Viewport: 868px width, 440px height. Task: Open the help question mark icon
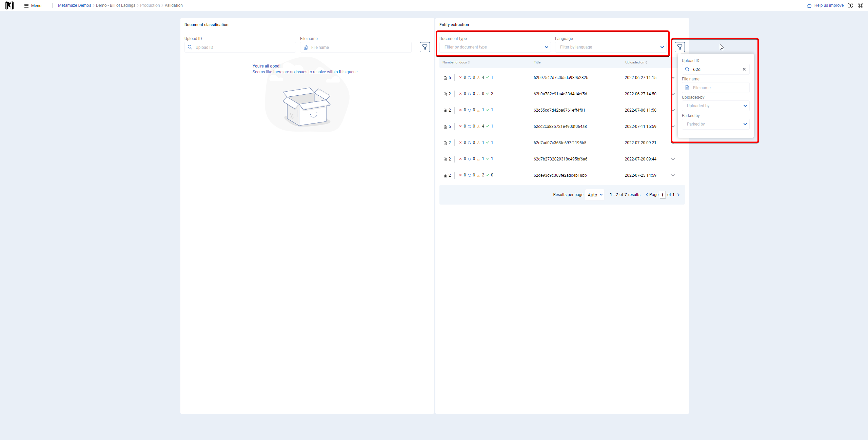850,5
